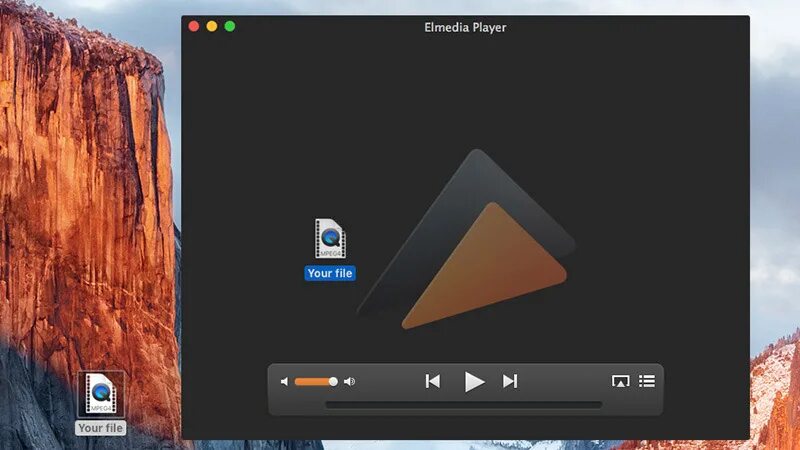The height and width of the screenshot is (450, 800).
Task: Skip to the previous track
Action: point(433,381)
